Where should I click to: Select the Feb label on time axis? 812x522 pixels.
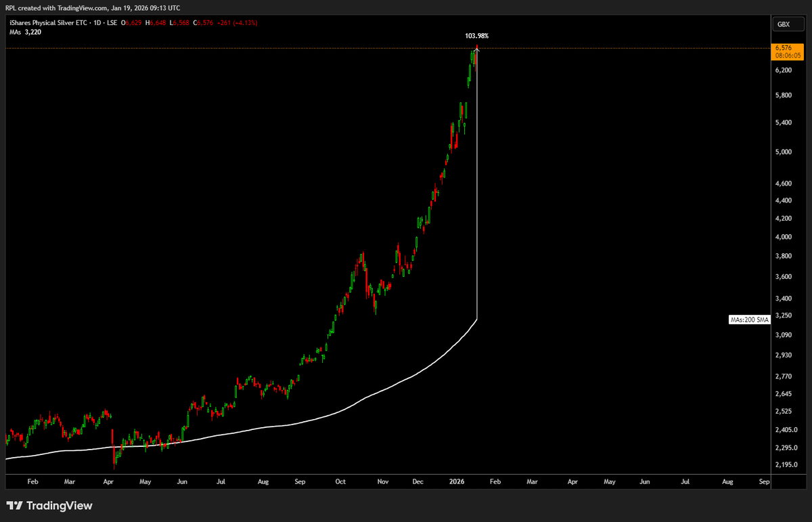pyautogui.click(x=32, y=481)
